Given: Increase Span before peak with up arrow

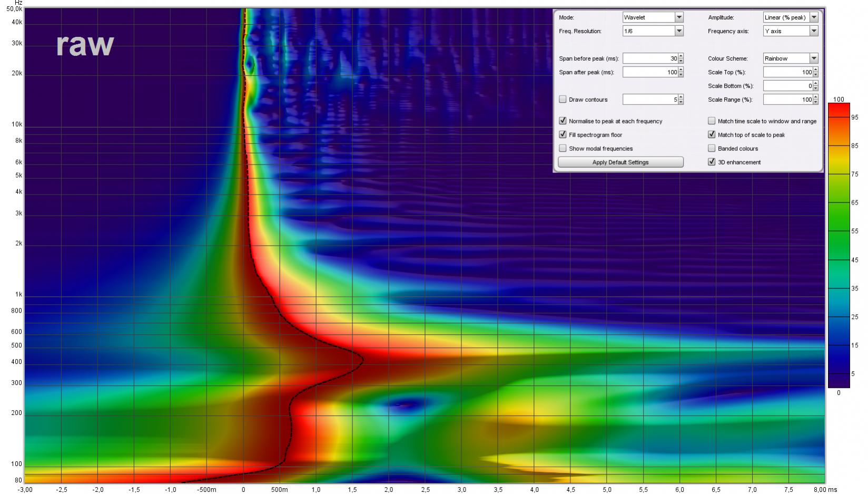Looking at the screenshot, I should point(680,56).
